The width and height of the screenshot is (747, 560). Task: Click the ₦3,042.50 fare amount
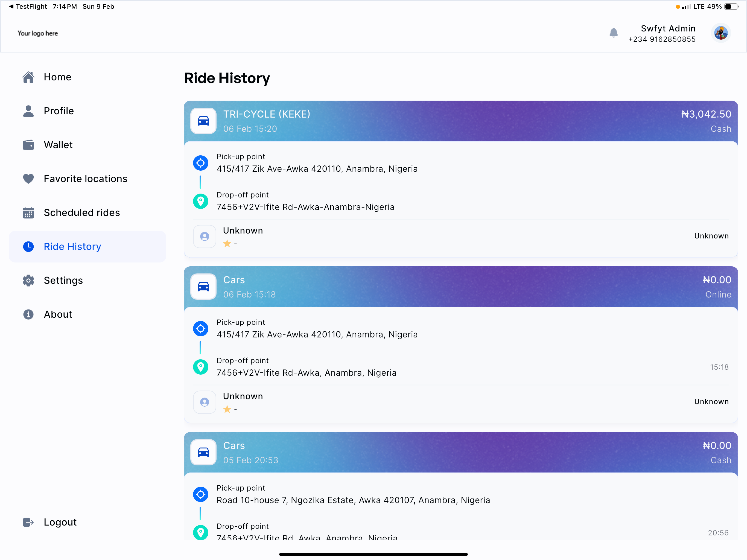tap(706, 114)
